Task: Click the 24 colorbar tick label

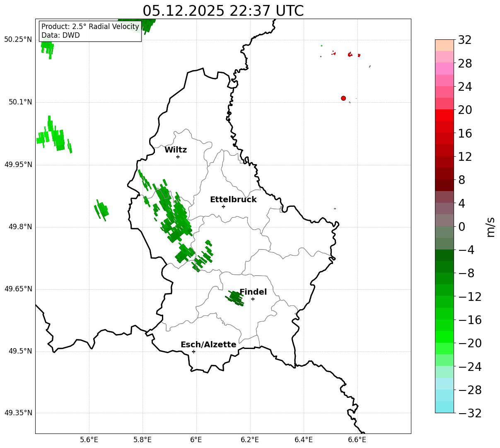Action: (465, 87)
